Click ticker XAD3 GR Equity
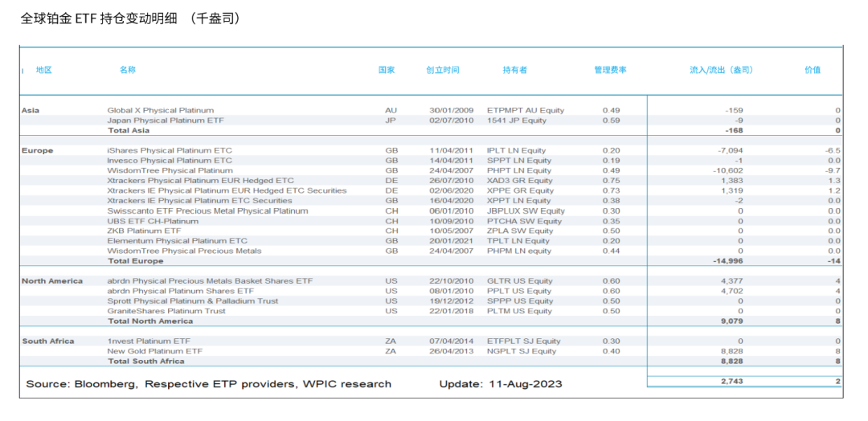The image size is (868, 421). point(520,180)
